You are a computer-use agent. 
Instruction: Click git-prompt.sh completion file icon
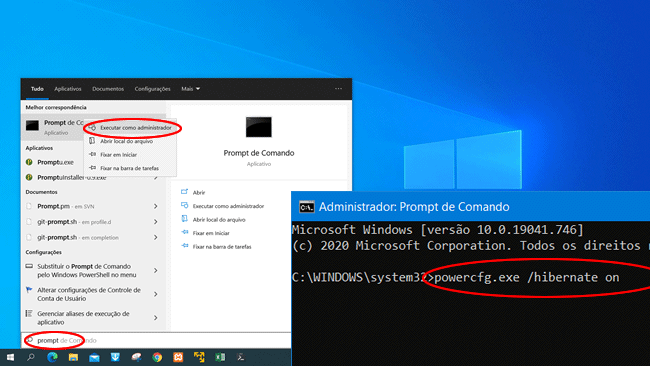pos(29,238)
